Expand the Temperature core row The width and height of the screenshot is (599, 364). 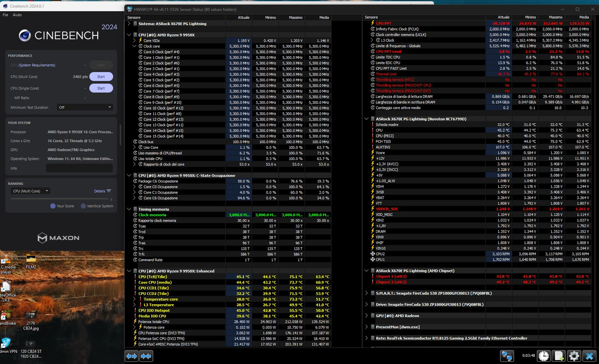[134, 299]
